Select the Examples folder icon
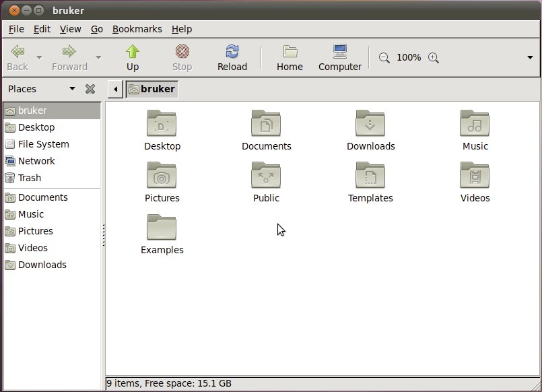Viewport: 542px width, 392px height. 162,227
